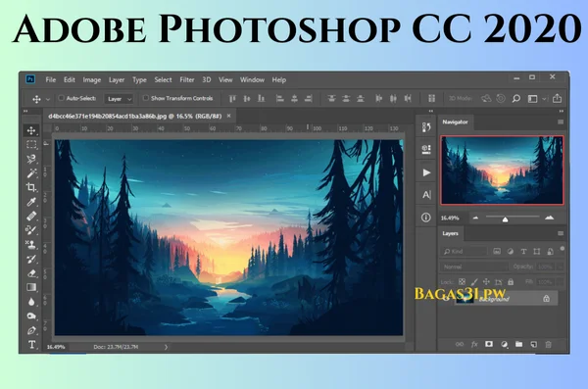Toggle the shape layers filter icon
Viewport: 588px width, 389px height.
click(x=537, y=251)
